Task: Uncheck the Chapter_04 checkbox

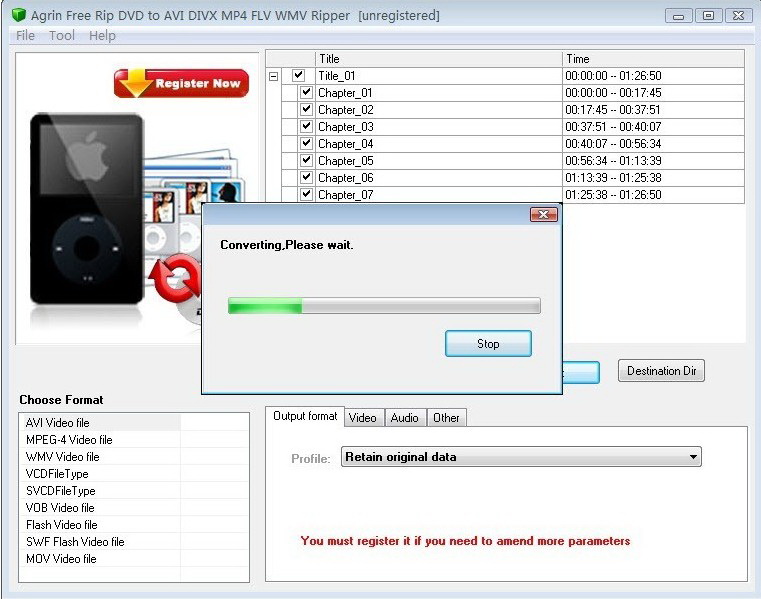Action: click(306, 143)
